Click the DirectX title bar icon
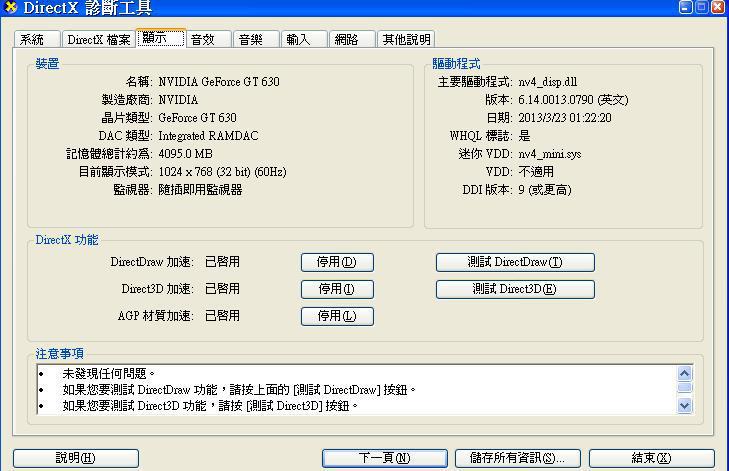The width and height of the screenshot is (729, 471). (x=10, y=7)
